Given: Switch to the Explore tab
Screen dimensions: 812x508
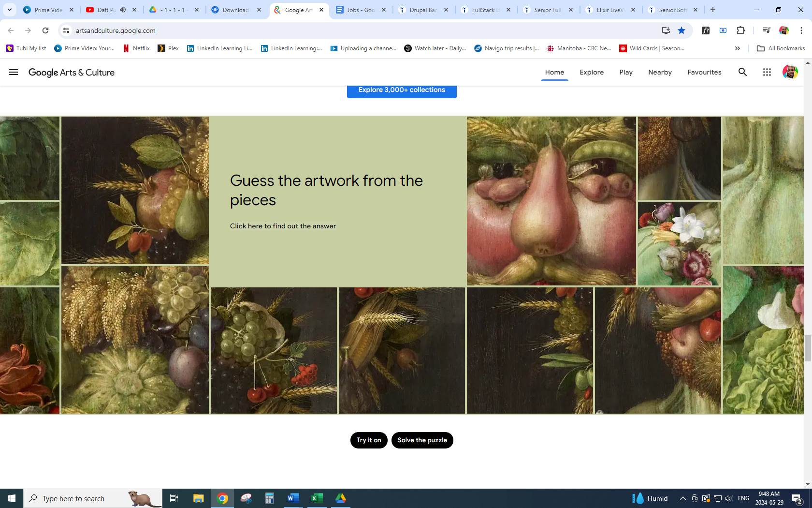Looking at the screenshot, I should click(x=592, y=72).
